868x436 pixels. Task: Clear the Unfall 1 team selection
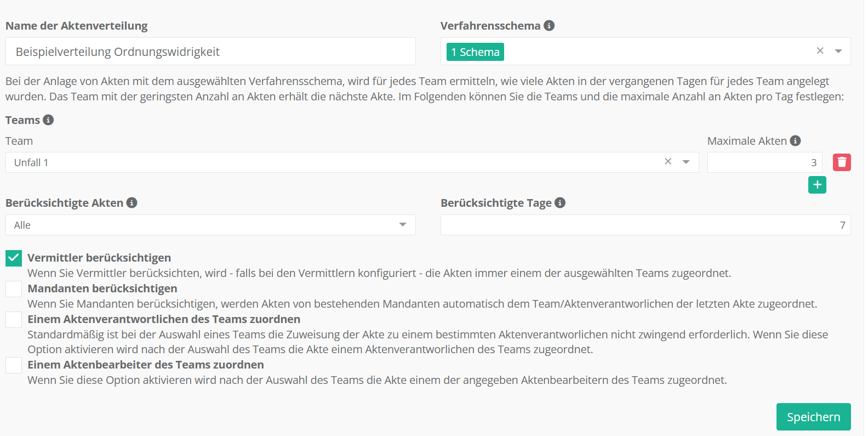[668, 162]
